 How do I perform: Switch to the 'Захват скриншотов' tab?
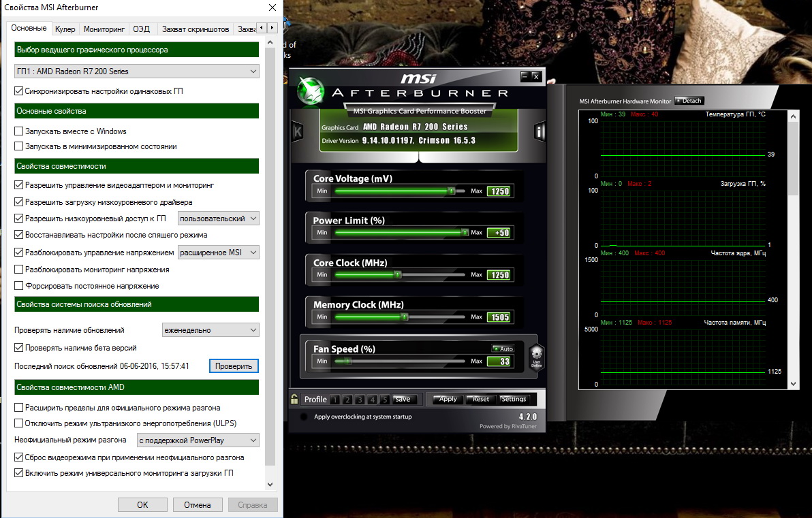click(x=196, y=29)
